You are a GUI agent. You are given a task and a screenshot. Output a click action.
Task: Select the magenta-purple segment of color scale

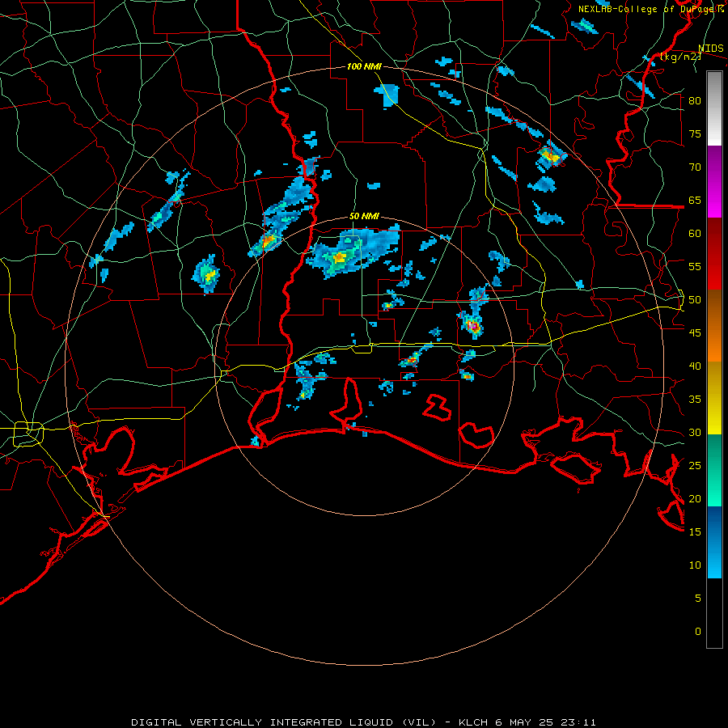coord(714,182)
